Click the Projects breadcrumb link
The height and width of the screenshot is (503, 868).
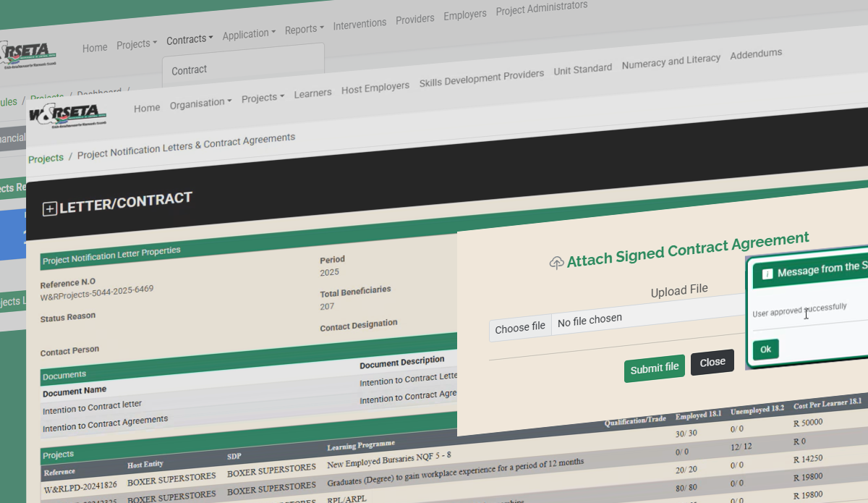coord(46,158)
